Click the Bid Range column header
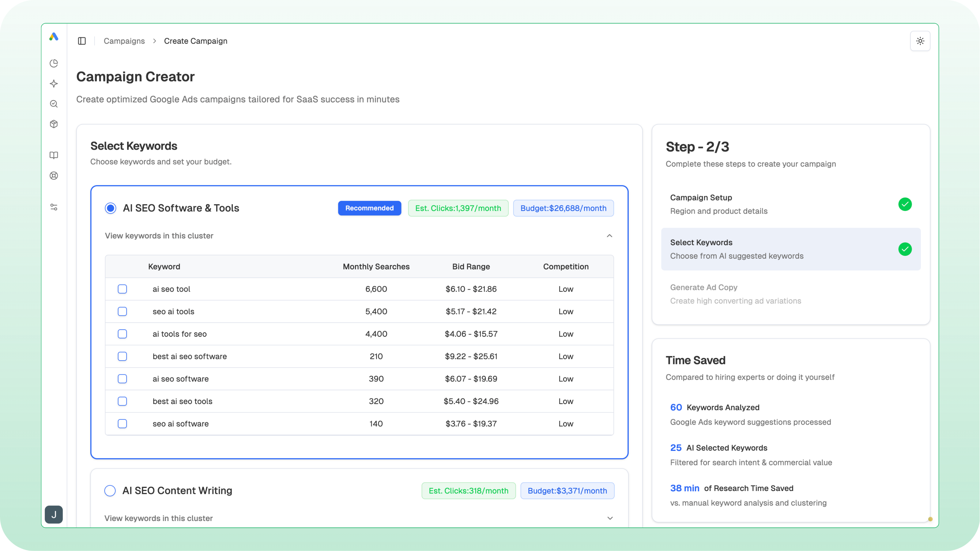 [471, 267]
